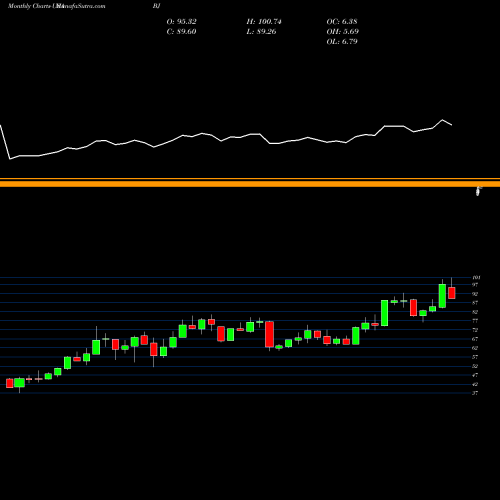Click the 77 price axis label
The image size is (500, 500).
[x=475, y=321]
